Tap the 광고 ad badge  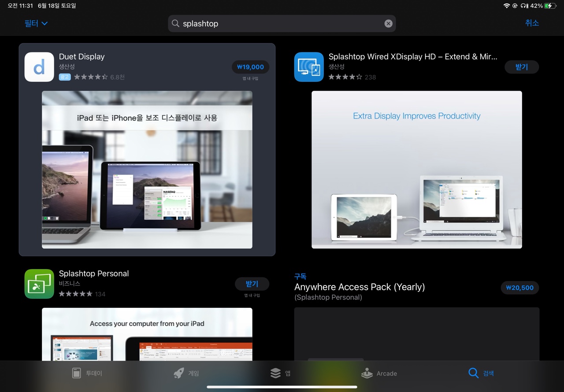tap(65, 77)
